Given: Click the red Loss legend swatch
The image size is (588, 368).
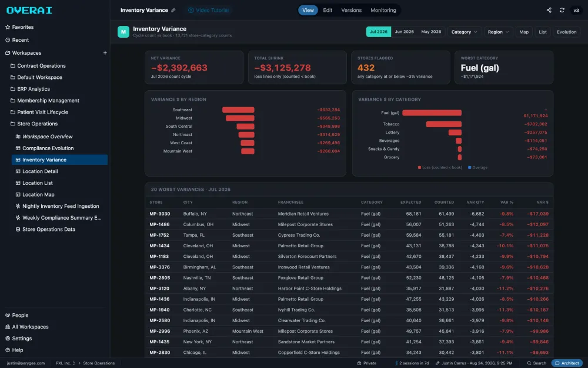Looking at the screenshot, I should pos(419,167).
